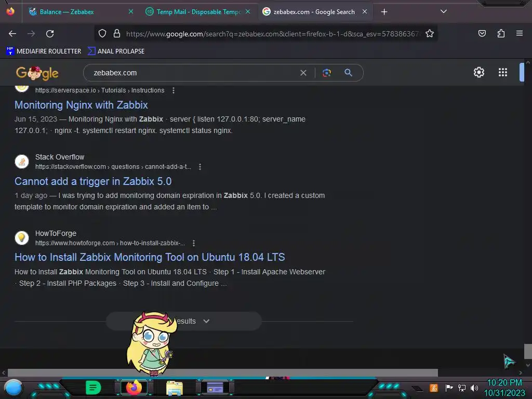Close the Google Search tab
This screenshot has width=532, height=399.
pos(365,11)
